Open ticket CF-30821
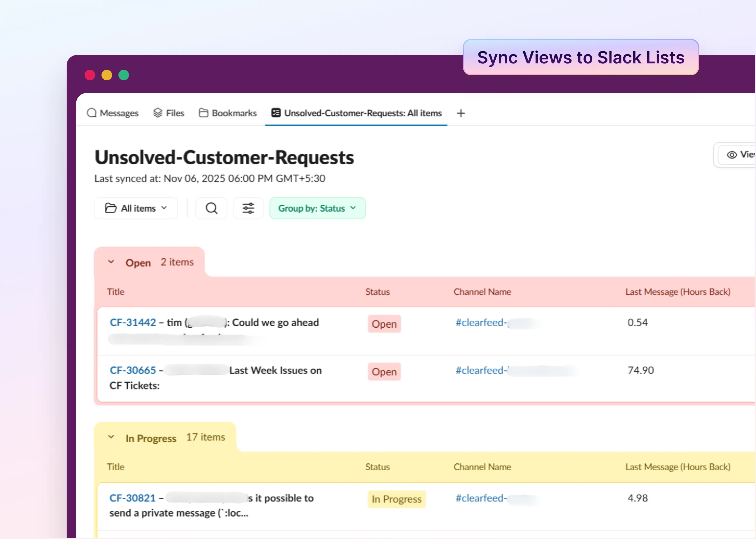The height and width of the screenshot is (539, 756). click(x=132, y=498)
